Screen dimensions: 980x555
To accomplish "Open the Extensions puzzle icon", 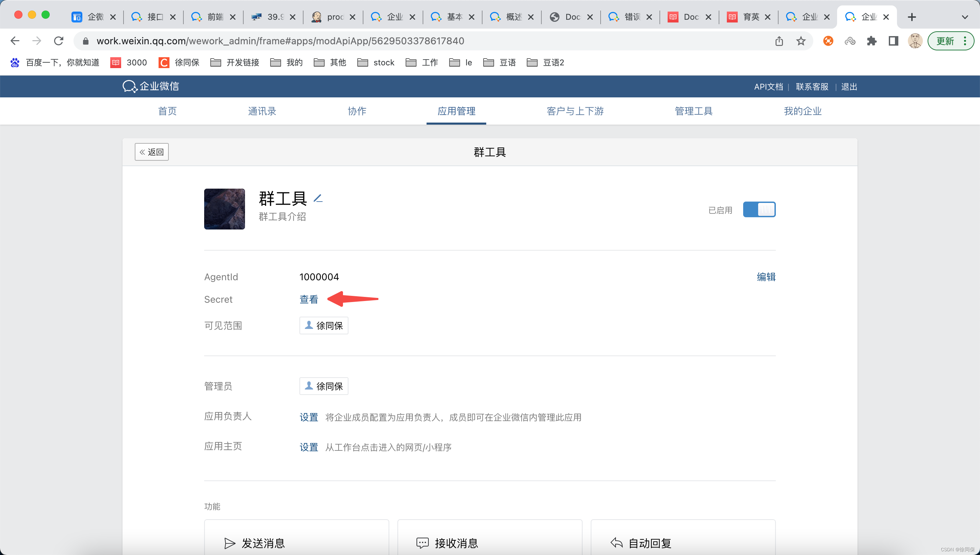I will click(871, 41).
